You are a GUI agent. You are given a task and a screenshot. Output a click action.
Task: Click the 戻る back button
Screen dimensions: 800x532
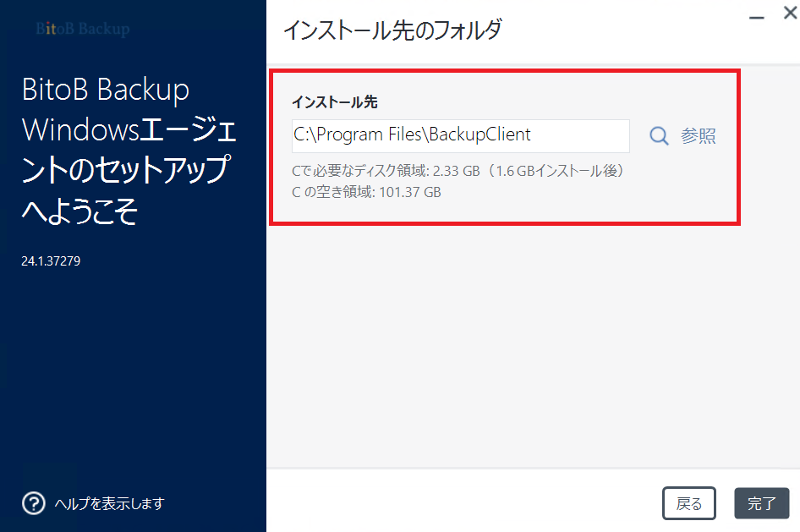(688, 503)
